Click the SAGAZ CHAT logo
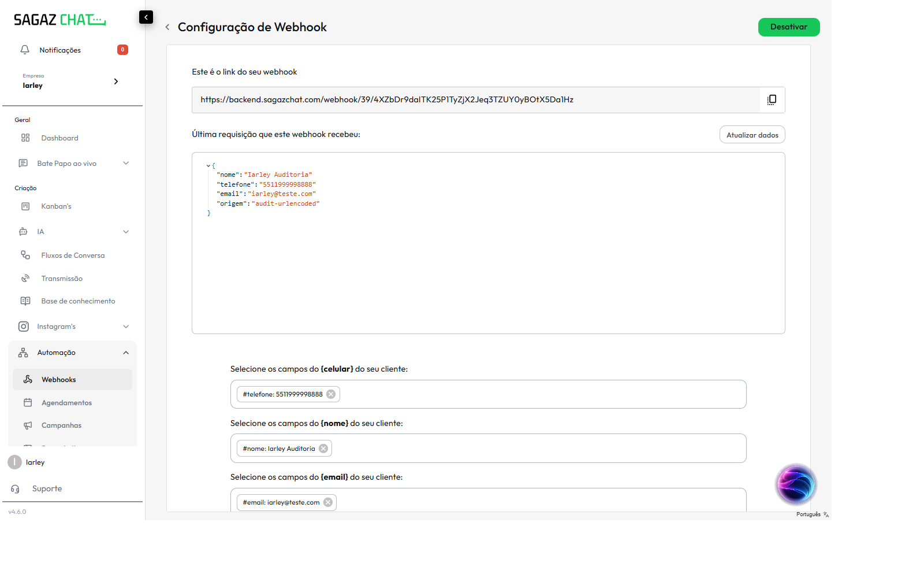The height and width of the screenshot is (578, 924). [x=60, y=20]
